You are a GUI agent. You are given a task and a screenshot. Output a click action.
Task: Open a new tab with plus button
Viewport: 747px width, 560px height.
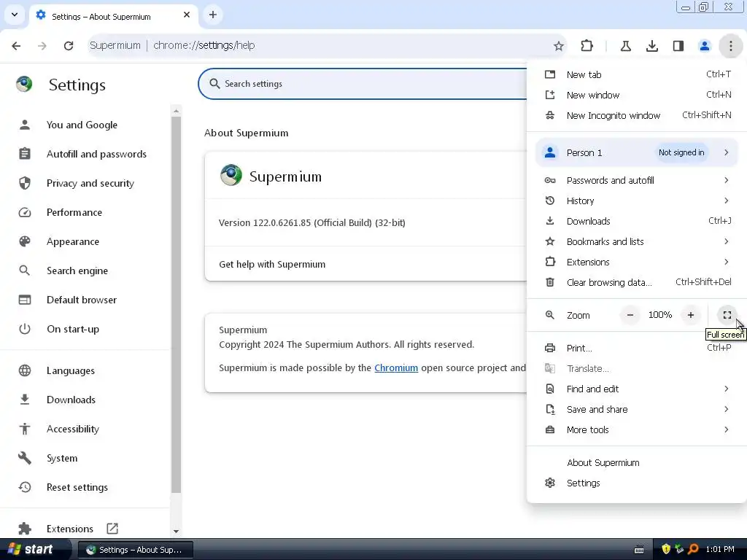coord(213,15)
